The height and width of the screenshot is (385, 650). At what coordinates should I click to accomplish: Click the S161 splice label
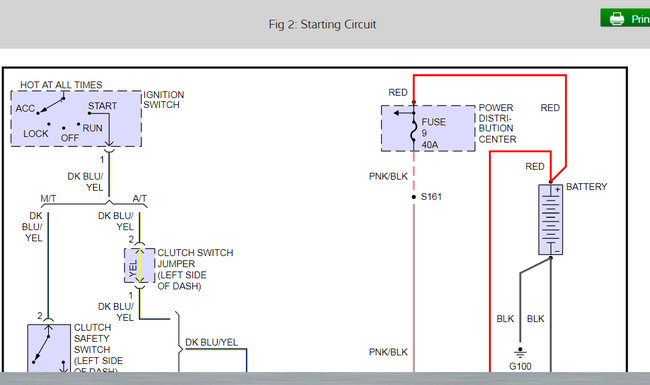pyautogui.click(x=431, y=196)
